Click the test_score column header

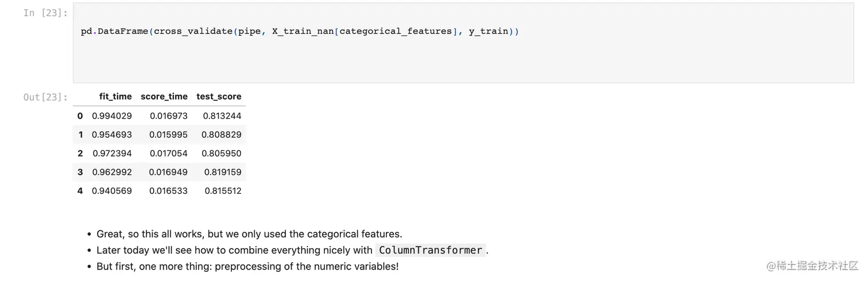coord(219,96)
